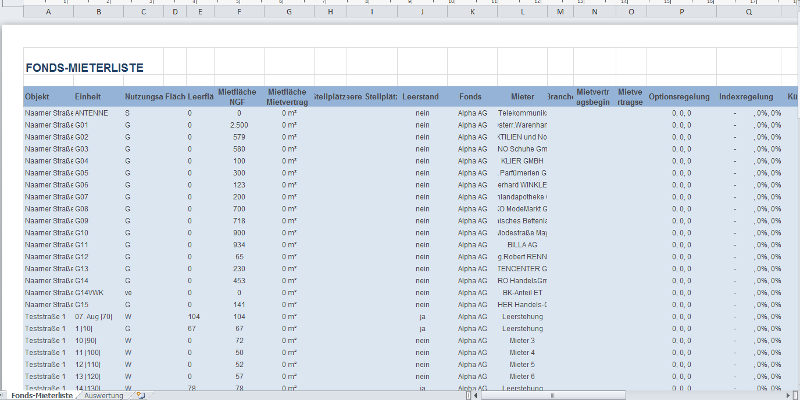Switch to the Auswertung sheet tab
The width and height of the screenshot is (800, 400).
click(104, 395)
